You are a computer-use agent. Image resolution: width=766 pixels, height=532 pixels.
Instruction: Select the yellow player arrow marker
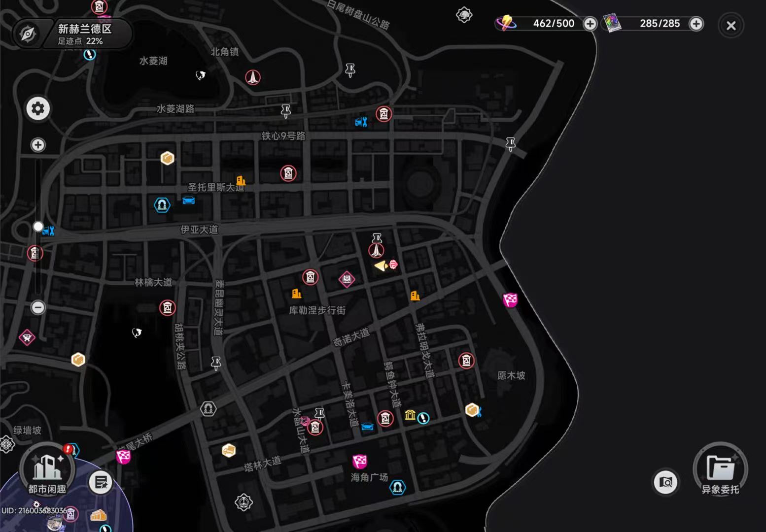(381, 266)
